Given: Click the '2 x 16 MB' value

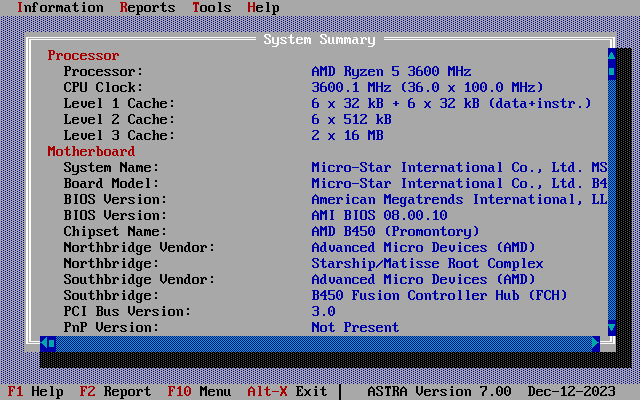Looking at the screenshot, I should tap(347, 136).
